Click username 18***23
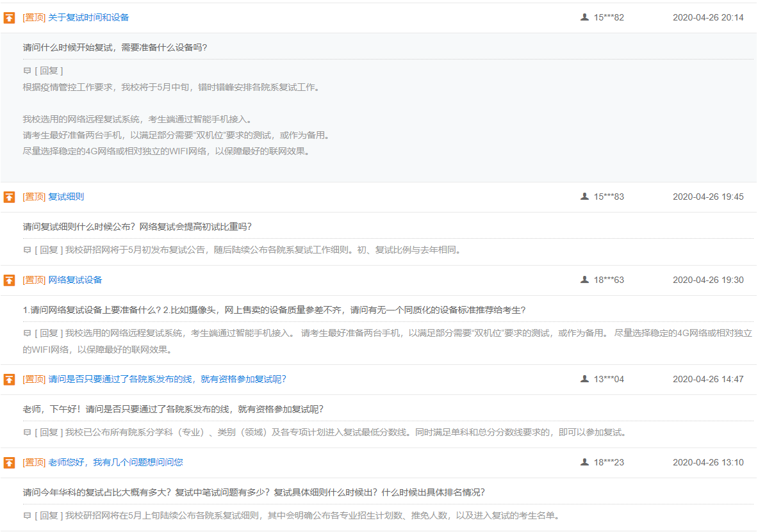The image size is (758, 532). [609, 462]
